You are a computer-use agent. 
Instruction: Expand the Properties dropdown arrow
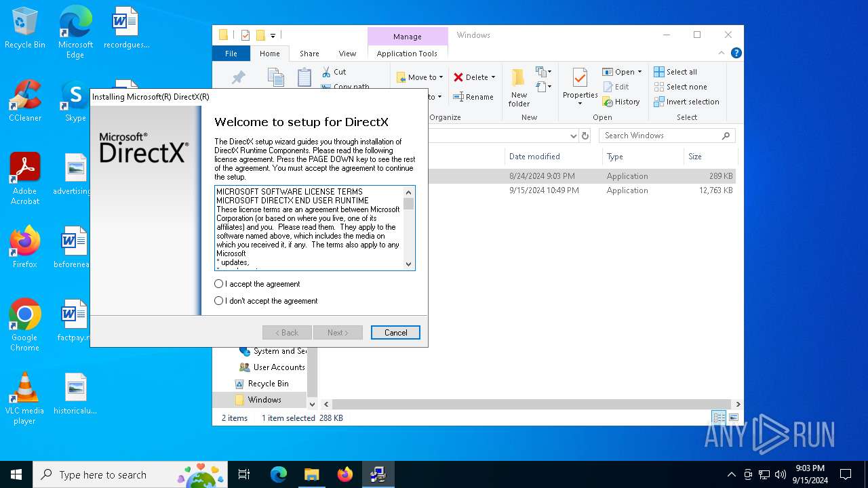[x=580, y=104]
